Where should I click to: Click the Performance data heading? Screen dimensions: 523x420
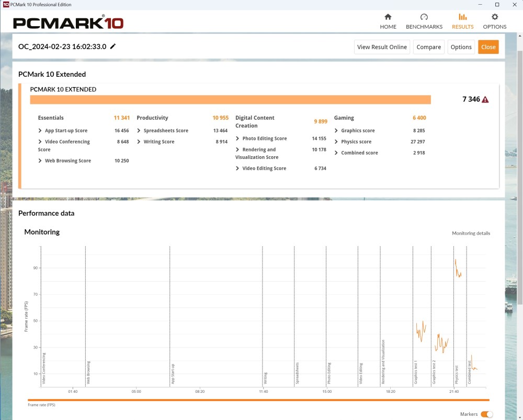click(47, 213)
